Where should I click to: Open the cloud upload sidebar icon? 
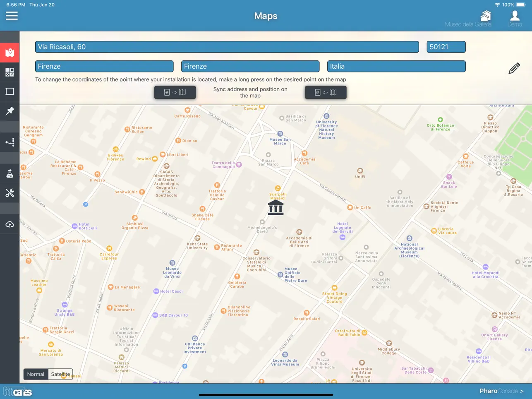point(10,224)
